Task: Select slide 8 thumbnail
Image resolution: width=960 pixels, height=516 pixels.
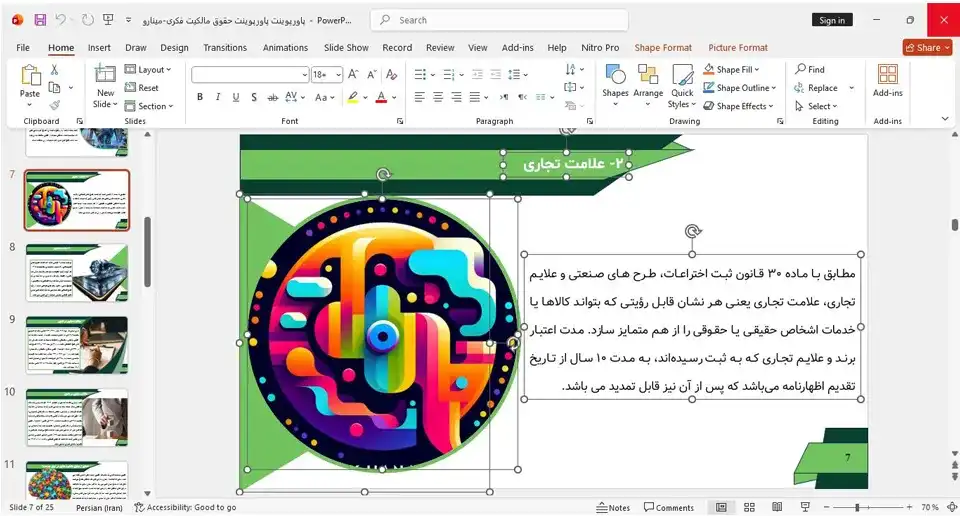Action: pyautogui.click(x=77, y=272)
